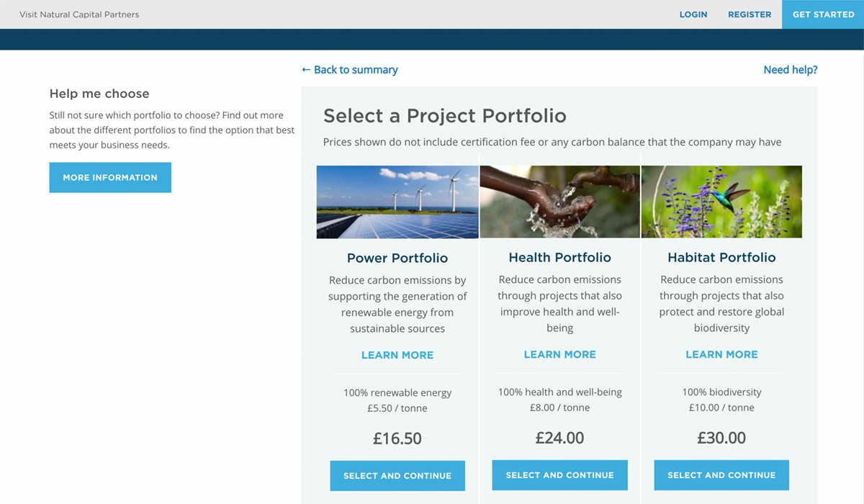Select and continue with the £30.00 Habitat Portfolio
864x504 pixels.
click(721, 475)
